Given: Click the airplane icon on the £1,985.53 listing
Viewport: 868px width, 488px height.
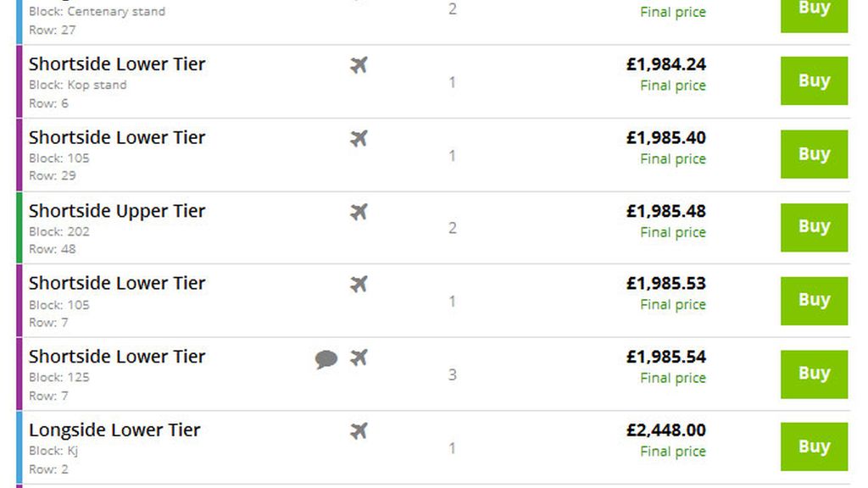Looking at the screenshot, I should tap(359, 285).
